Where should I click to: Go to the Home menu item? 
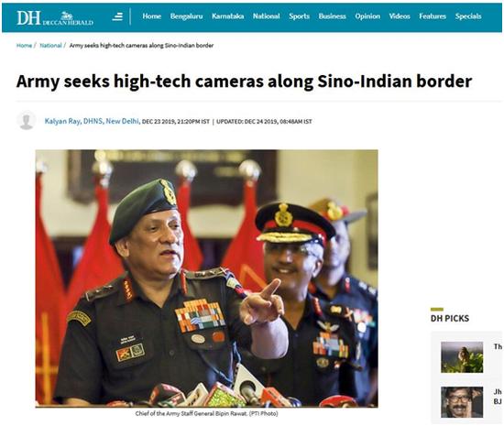pos(152,16)
